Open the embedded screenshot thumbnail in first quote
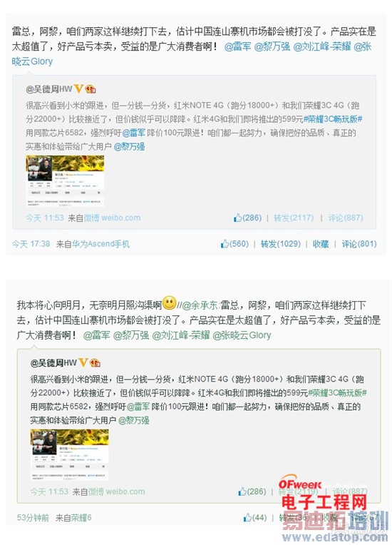This screenshot has width=392, height=545. 66,180
